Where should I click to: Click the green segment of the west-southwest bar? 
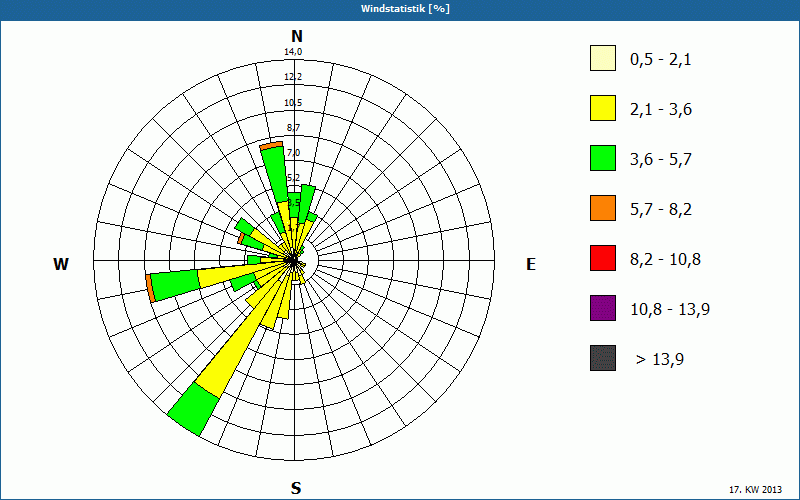click(175, 286)
